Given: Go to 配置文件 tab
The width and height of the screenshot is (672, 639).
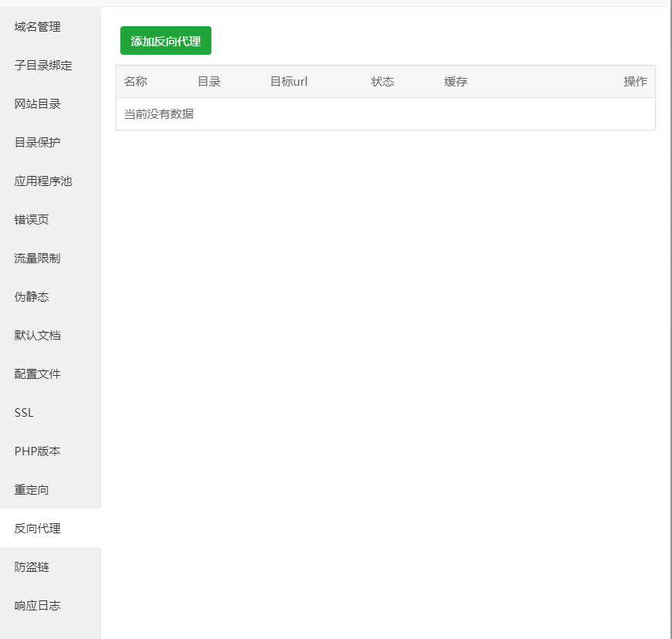Looking at the screenshot, I should [50, 374].
